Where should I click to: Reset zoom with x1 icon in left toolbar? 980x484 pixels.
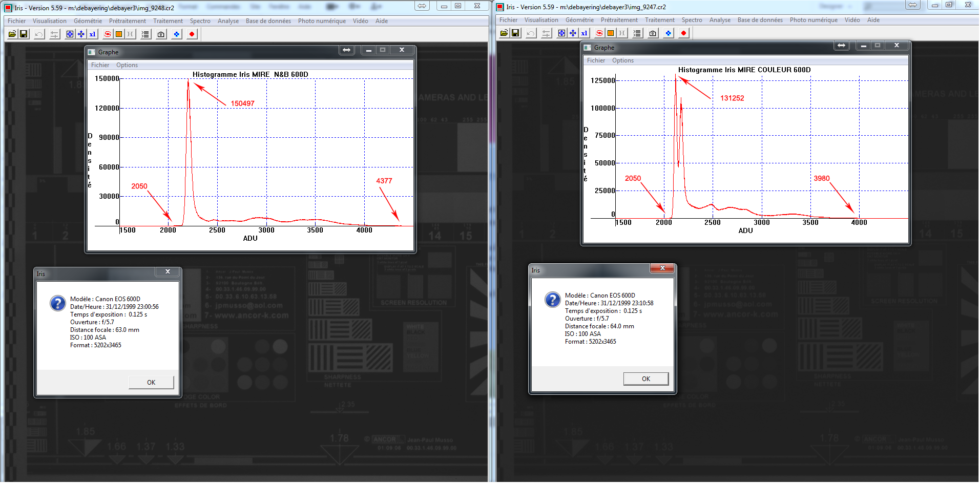92,34
